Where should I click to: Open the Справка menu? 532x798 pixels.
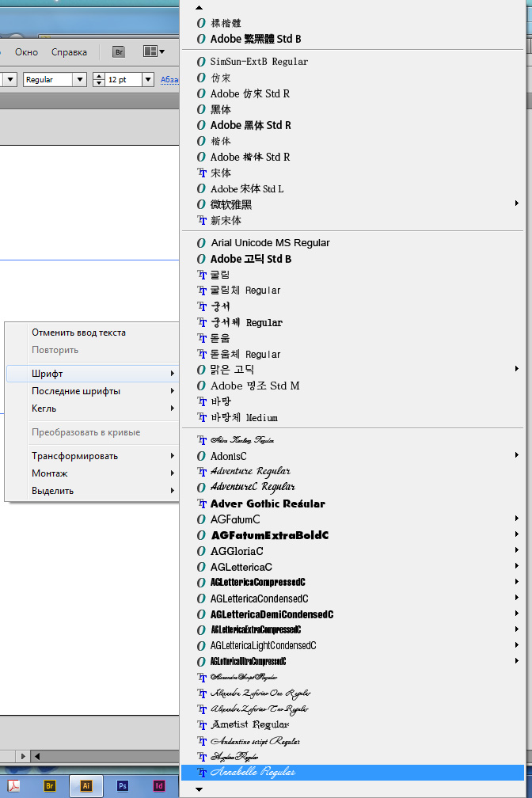click(x=69, y=52)
